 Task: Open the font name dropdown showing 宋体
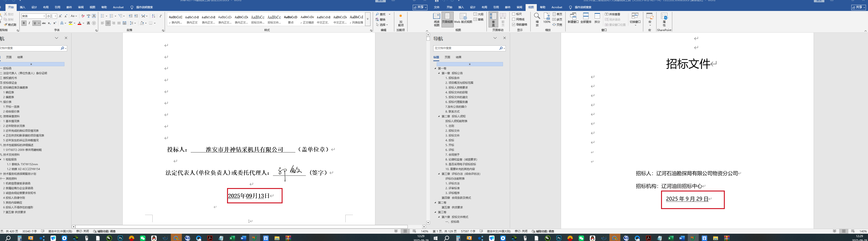[44, 16]
